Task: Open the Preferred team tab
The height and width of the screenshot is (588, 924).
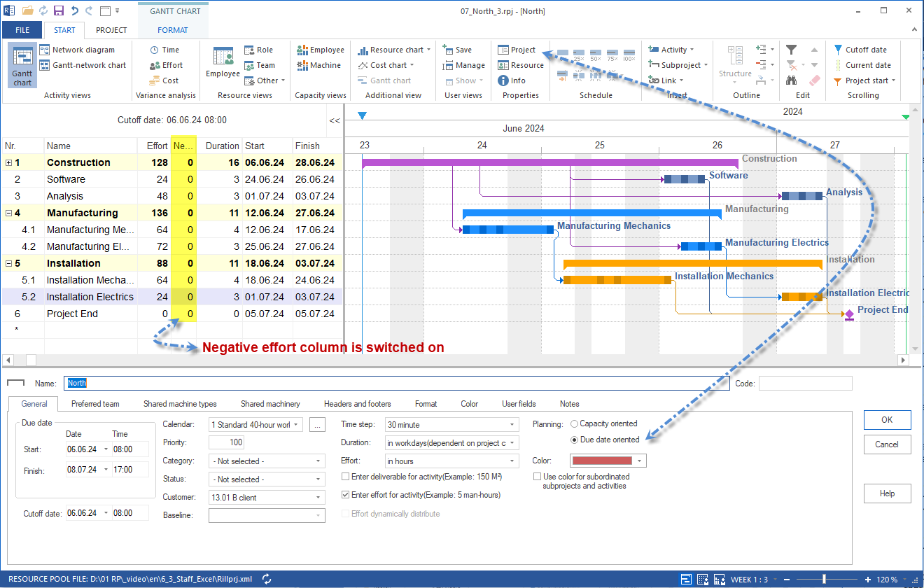Action: pyautogui.click(x=95, y=404)
